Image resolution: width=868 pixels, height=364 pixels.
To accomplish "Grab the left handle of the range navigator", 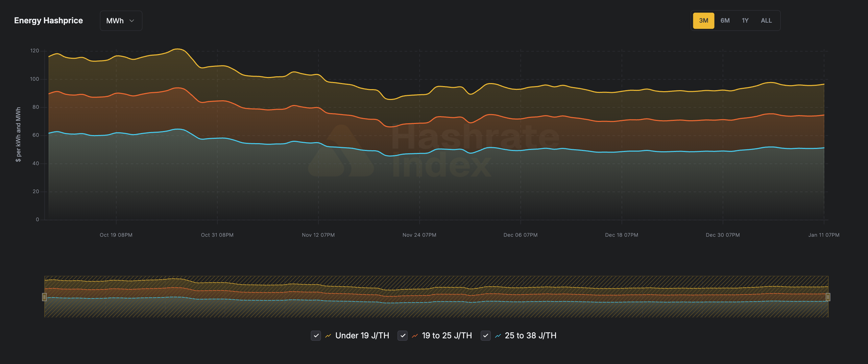I will click(x=44, y=297).
